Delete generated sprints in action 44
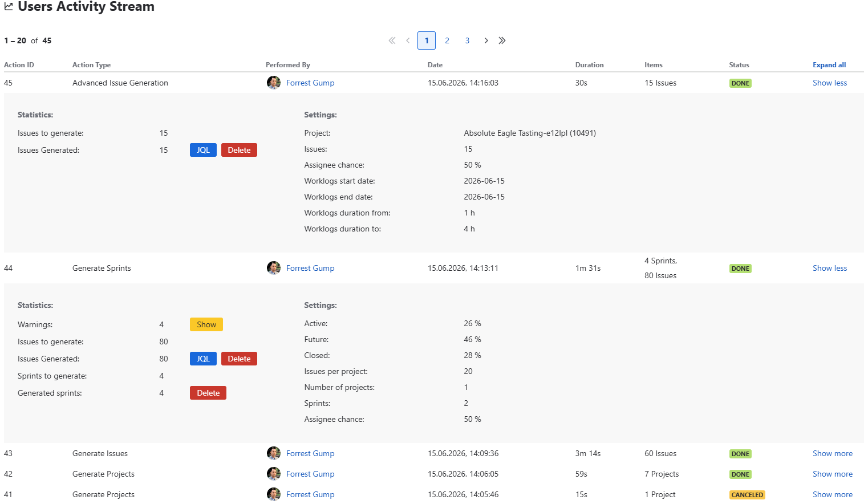864x504 pixels. coord(208,393)
